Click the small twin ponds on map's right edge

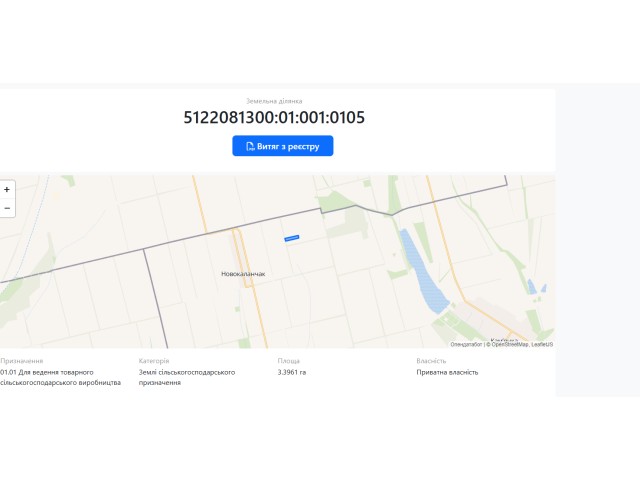pos(536,287)
